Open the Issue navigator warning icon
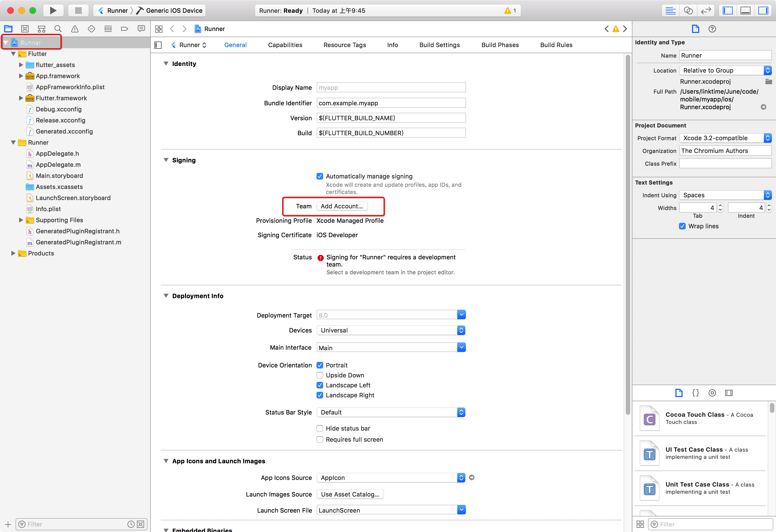This screenshot has height=532, width=776. (75, 29)
